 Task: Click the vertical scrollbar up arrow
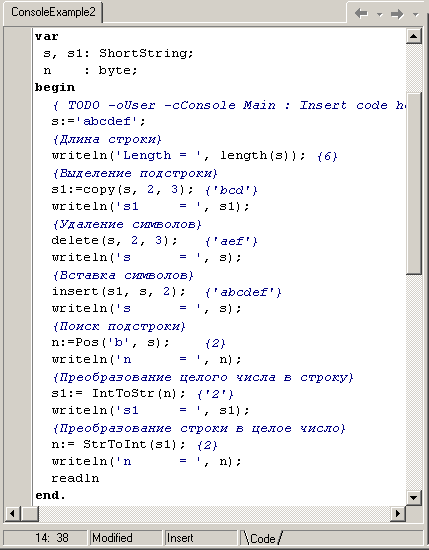point(414,36)
